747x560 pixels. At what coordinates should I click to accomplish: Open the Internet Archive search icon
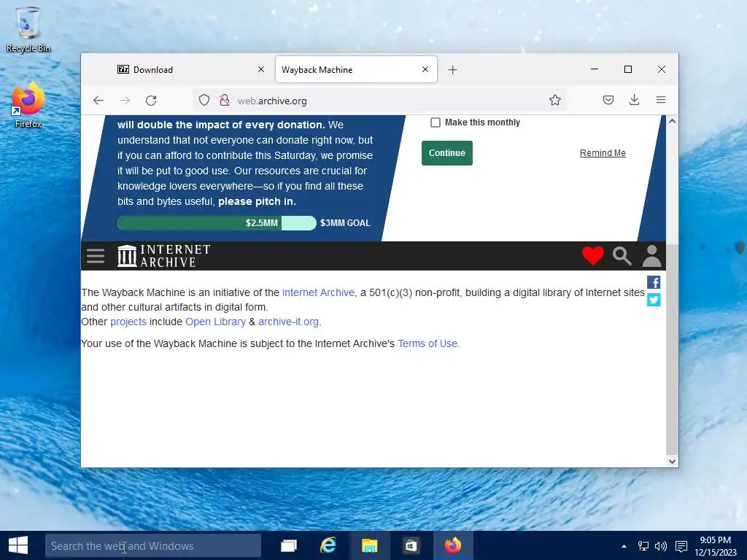[x=622, y=256]
